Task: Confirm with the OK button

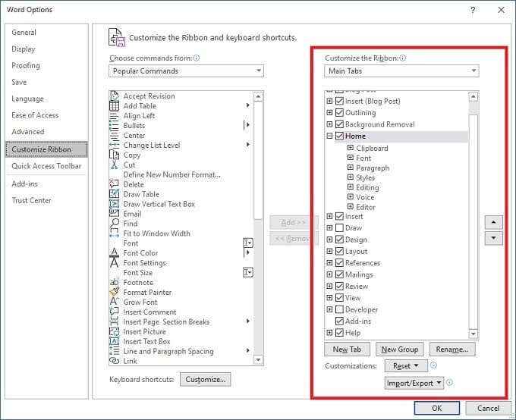Action: pyautogui.click(x=436, y=408)
